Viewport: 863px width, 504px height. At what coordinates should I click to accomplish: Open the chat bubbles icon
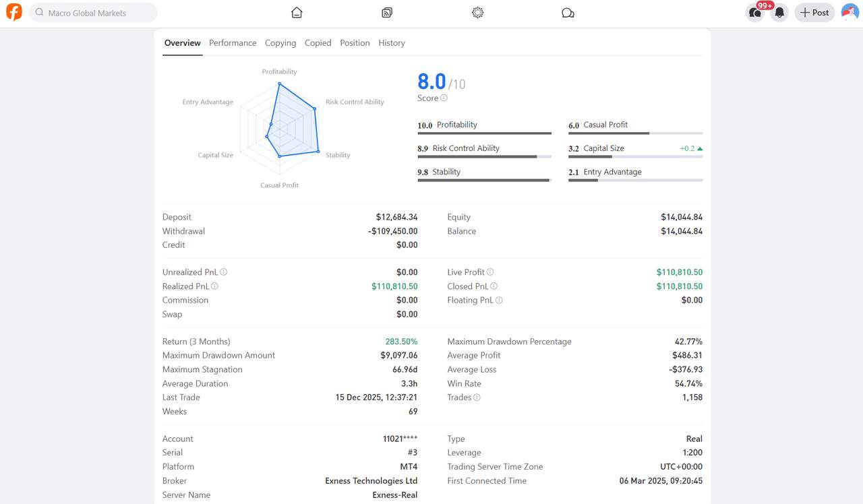(x=568, y=12)
